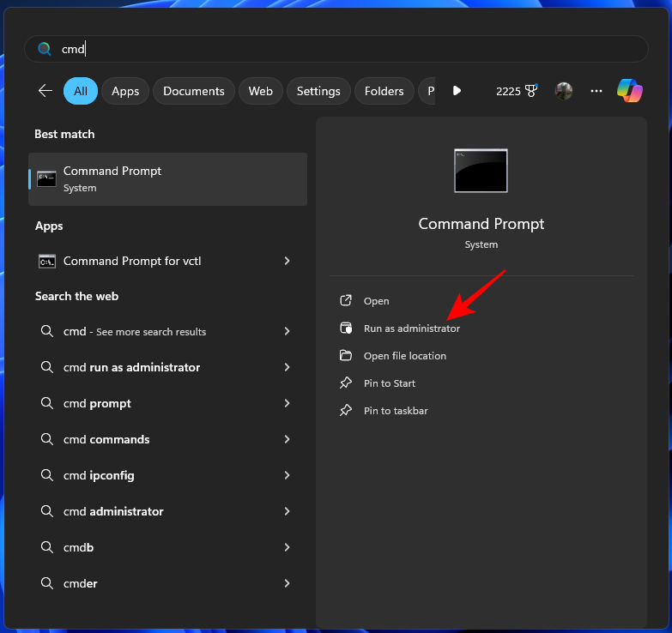672x633 pixels.
Task: Select cmder web suggestion
Action: tap(167, 583)
